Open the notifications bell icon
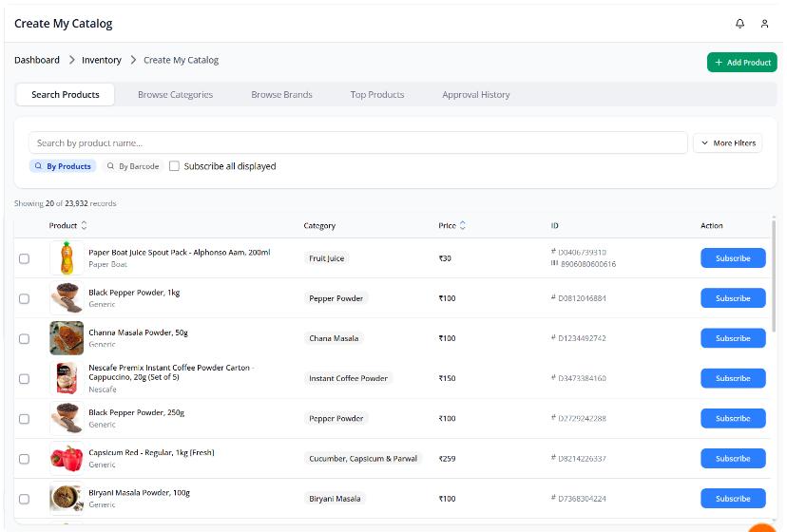 click(x=740, y=24)
